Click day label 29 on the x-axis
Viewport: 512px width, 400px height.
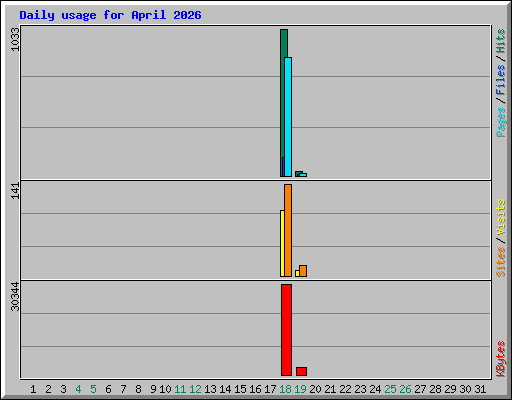point(450,389)
